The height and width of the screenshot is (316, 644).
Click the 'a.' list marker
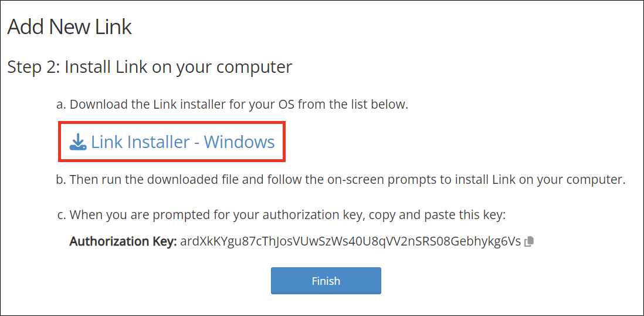(x=60, y=105)
